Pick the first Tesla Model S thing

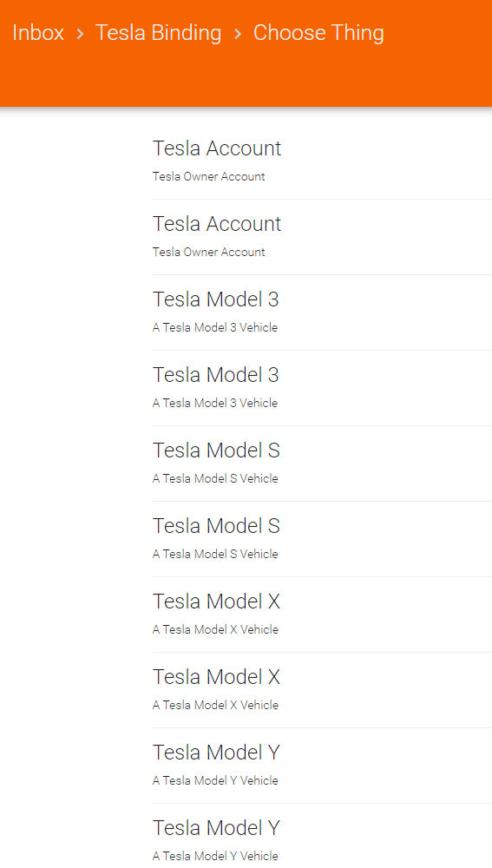[322, 464]
